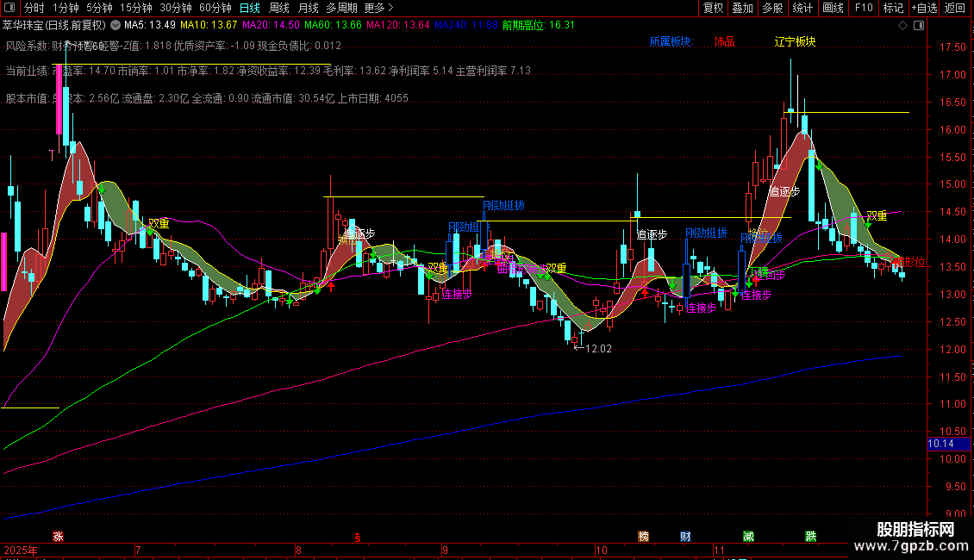Viewport: 974px width, 560px height.
Task: Switch to 分时 intraday tab
Action: coord(34,8)
